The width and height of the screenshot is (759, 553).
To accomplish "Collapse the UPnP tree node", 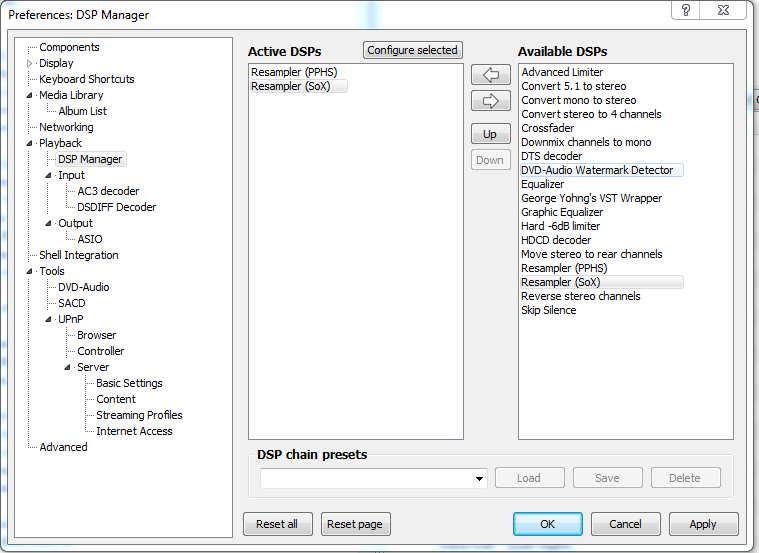I will [48, 319].
